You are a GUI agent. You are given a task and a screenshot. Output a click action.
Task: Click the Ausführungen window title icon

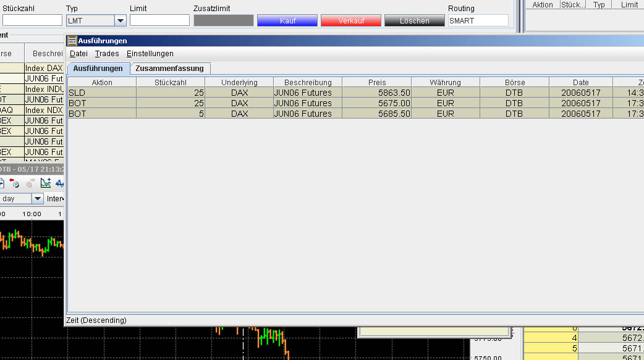(72, 41)
